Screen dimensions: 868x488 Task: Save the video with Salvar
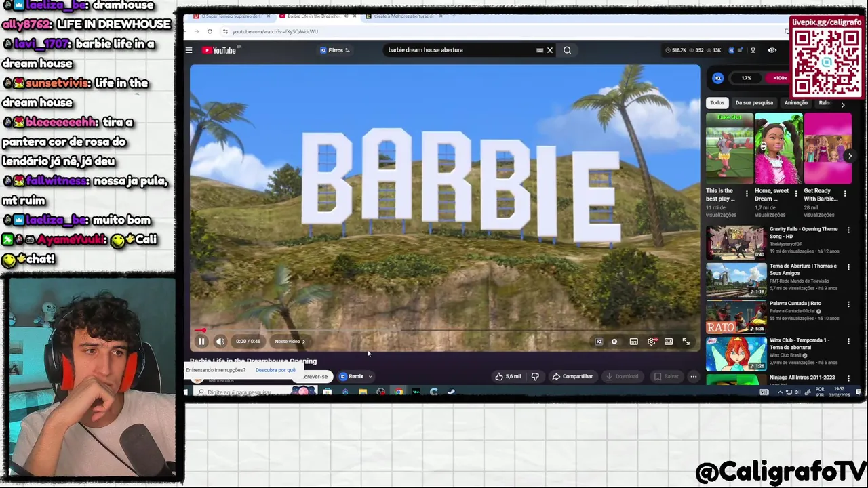[666, 376]
